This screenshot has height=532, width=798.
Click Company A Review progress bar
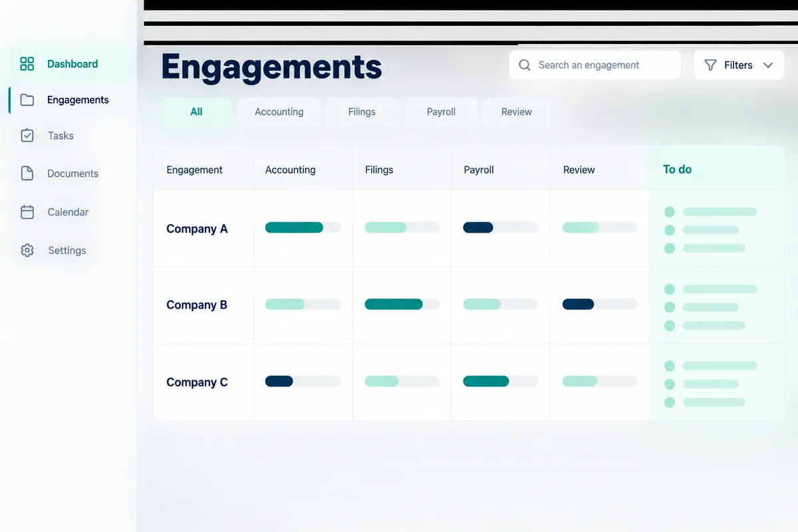[x=600, y=227]
